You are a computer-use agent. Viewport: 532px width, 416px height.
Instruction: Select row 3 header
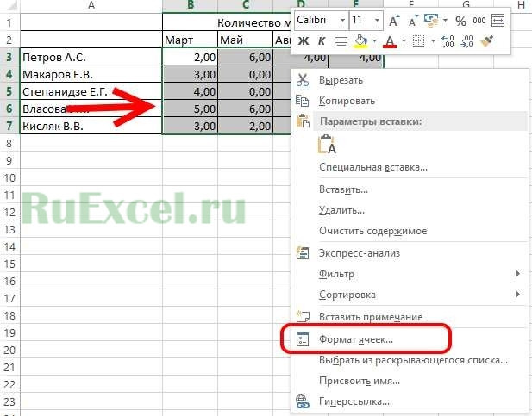click(9, 57)
